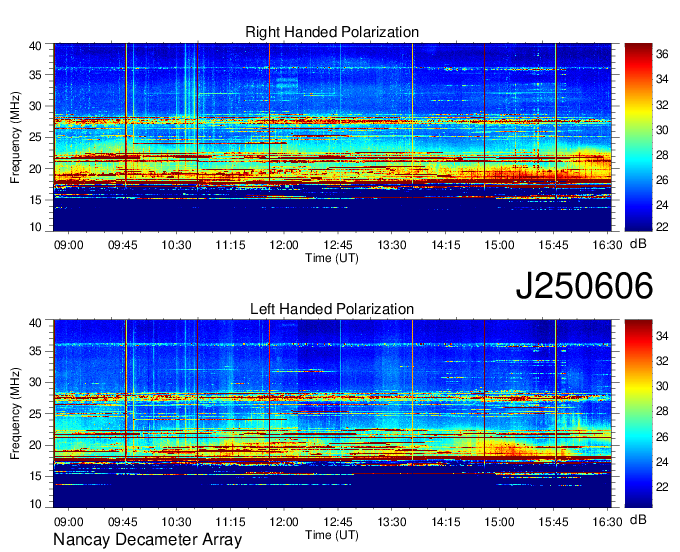Image resolution: width=680 pixels, height=552 pixels.
Task: Click the 36 value on Right Handed colorbar
Action: tap(662, 54)
